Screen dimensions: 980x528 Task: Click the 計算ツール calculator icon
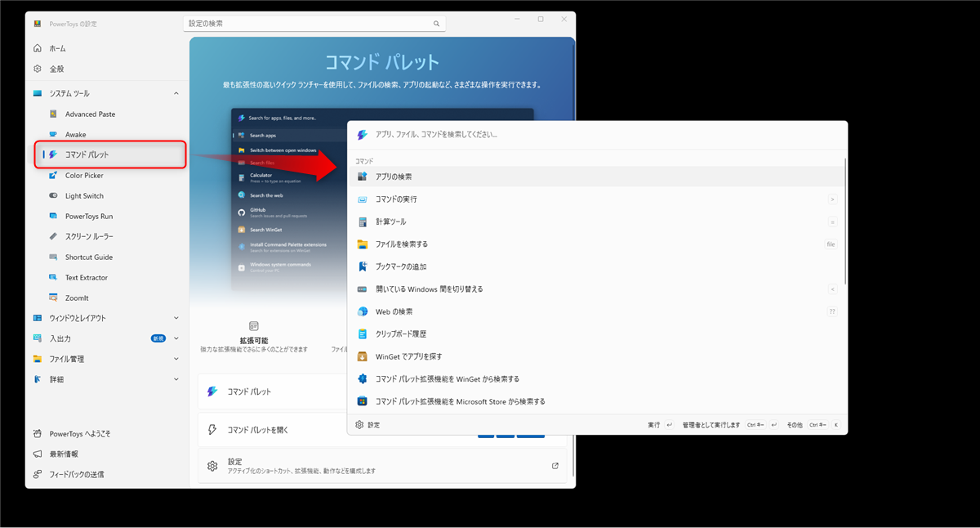point(363,221)
